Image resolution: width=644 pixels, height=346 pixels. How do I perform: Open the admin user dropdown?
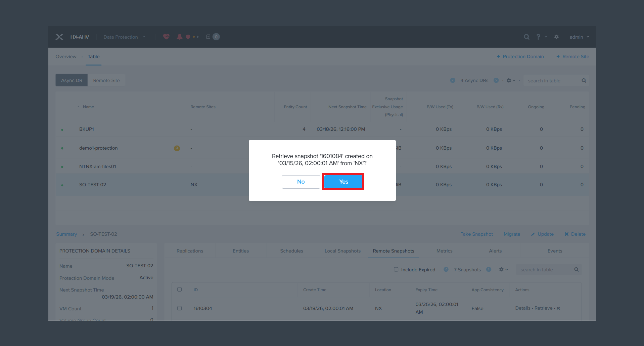[579, 37]
